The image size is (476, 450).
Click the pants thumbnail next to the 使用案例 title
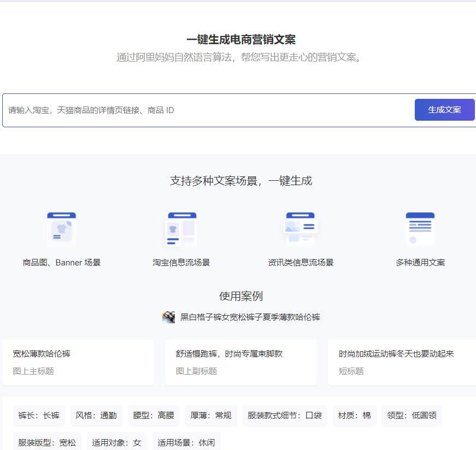point(168,316)
